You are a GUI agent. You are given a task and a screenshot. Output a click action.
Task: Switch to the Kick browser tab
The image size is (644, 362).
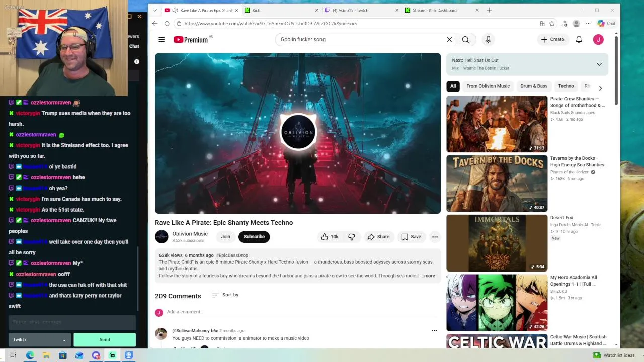click(282, 10)
